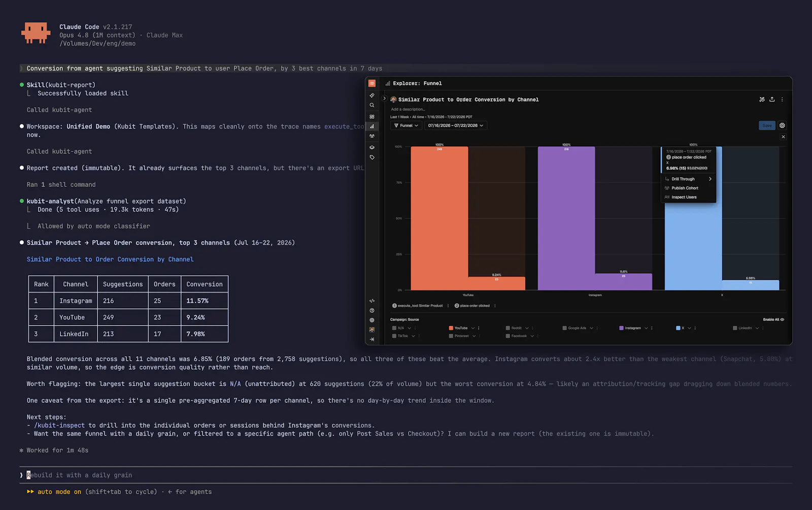Open three-dot menu for execute_tool Similar Product step

pos(448,306)
